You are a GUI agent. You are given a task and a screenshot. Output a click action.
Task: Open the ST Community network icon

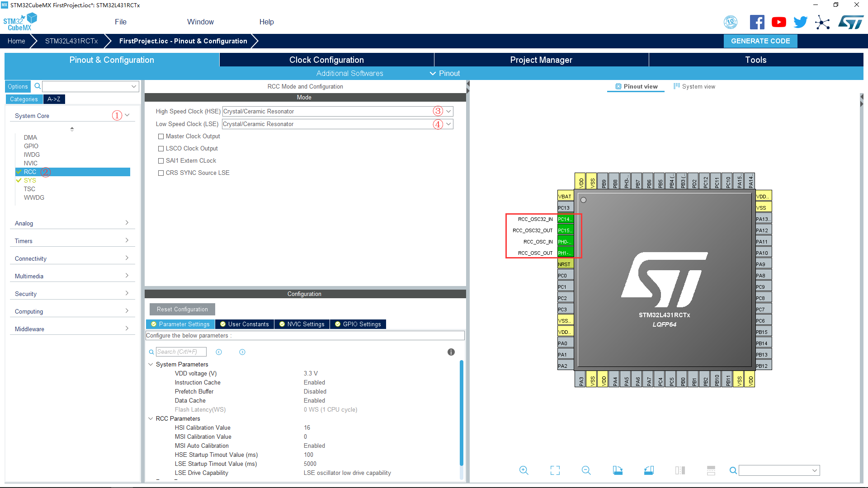822,22
